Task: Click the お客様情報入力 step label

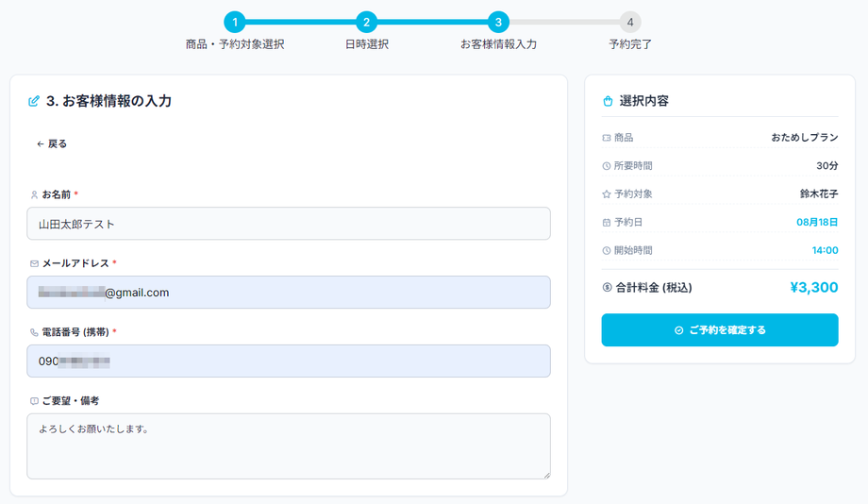Action: point(498,44)
